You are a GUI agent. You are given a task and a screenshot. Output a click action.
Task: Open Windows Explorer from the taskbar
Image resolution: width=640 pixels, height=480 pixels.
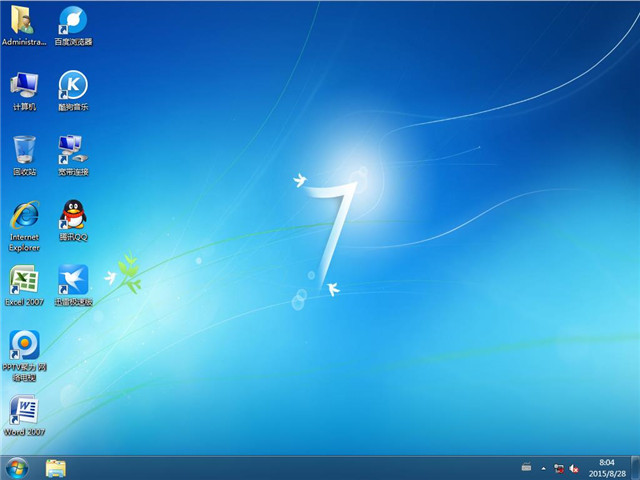[x=56, y=468]
